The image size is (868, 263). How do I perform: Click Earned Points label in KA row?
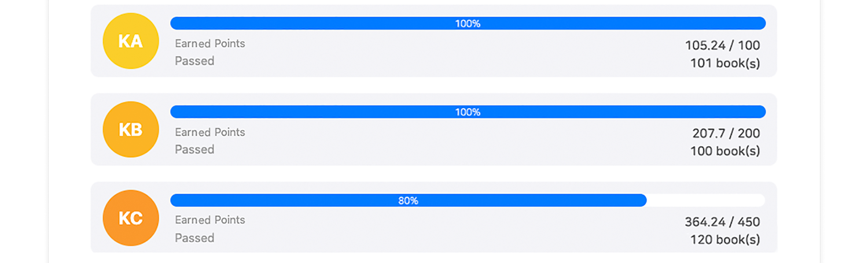point(210,43)
